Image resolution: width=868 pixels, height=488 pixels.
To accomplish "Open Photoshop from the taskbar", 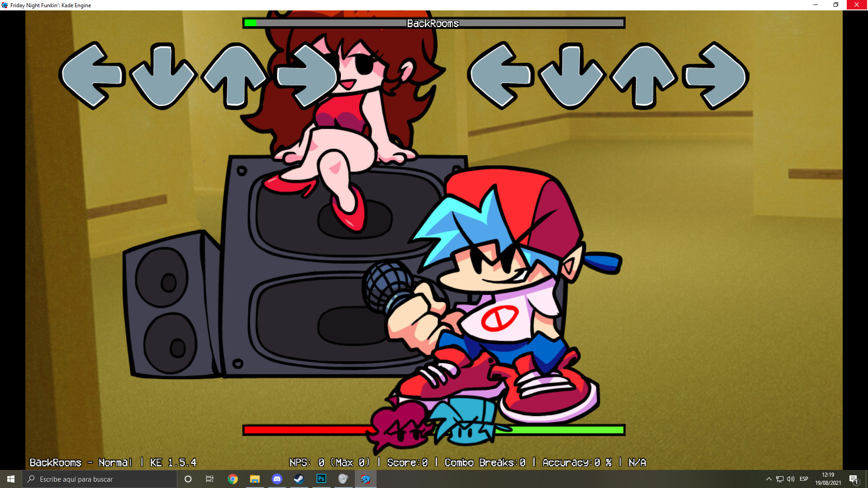I will coord(321,479).
